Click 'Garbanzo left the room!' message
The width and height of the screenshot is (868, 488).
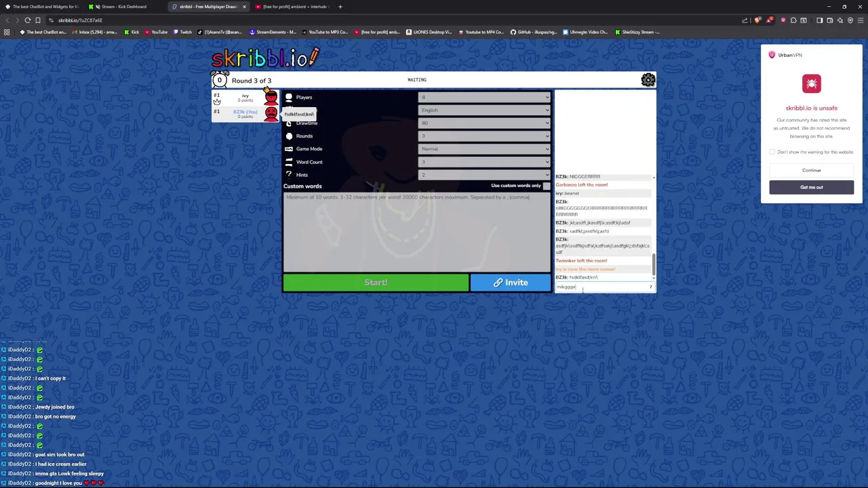(x=582, y=185)
